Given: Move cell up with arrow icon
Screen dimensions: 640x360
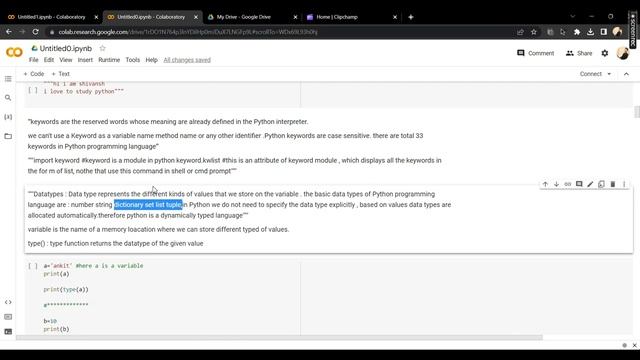Looking at the screenshot, I should point(545,184).
